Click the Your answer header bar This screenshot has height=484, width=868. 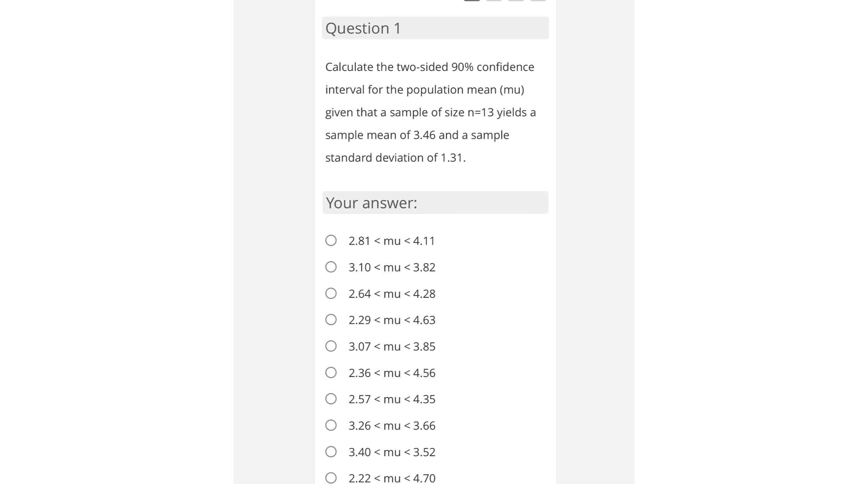(x=435, y=203)
